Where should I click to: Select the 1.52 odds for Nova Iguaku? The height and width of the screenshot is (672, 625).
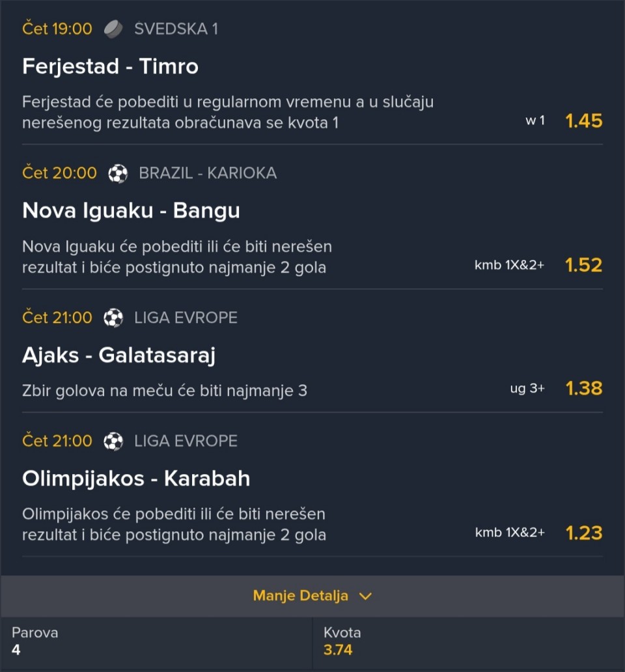point(583,265)
